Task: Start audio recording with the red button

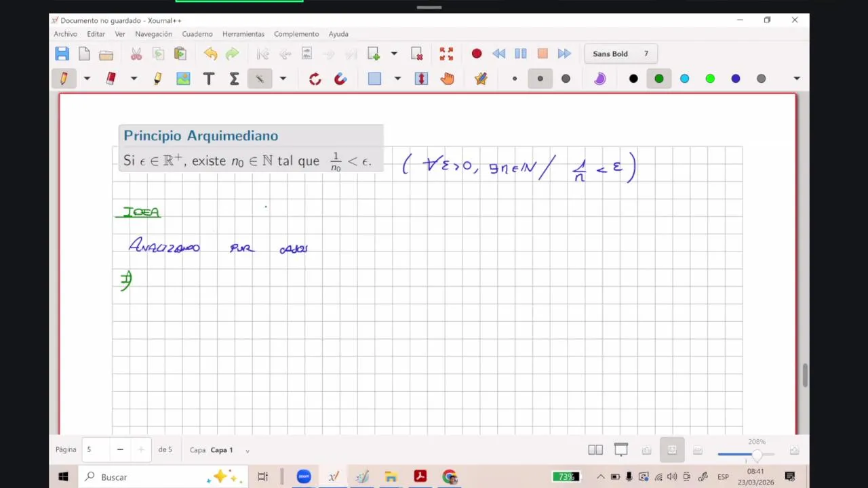Action: [x=477, y=54]
